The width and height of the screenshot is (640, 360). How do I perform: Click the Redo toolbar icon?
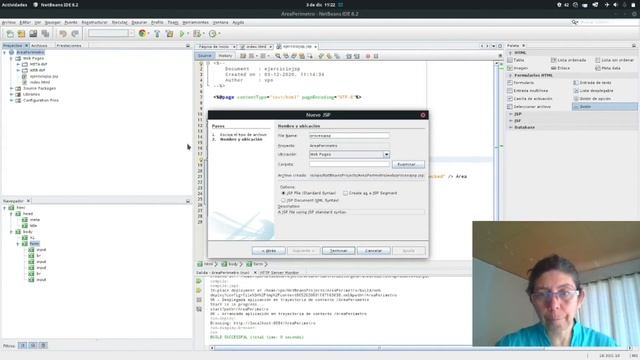point(75,34)
